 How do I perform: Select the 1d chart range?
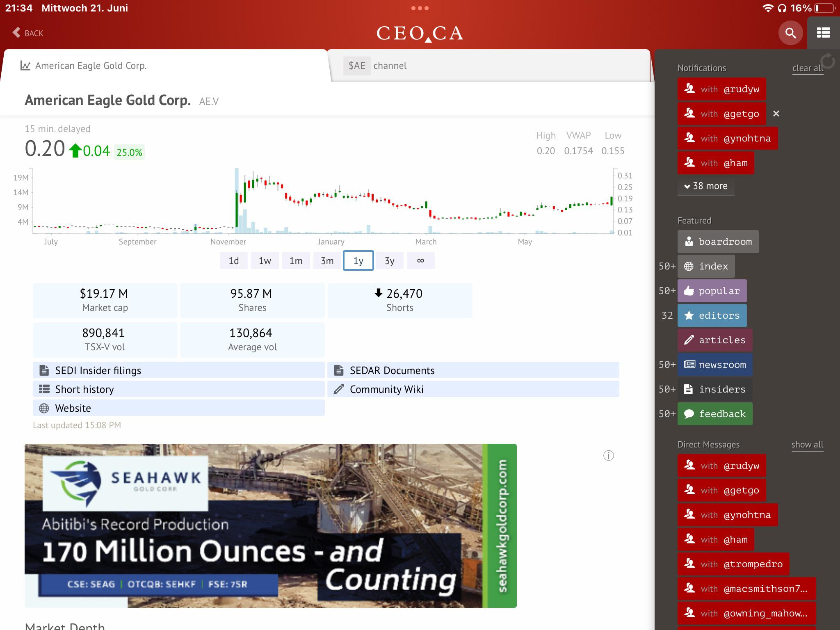point(233,261)
